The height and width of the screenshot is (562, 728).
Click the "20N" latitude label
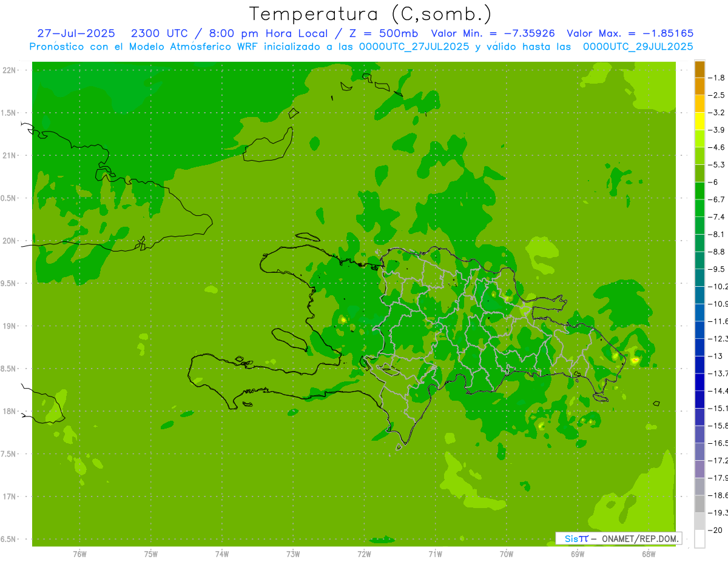(x=10, y=241)
